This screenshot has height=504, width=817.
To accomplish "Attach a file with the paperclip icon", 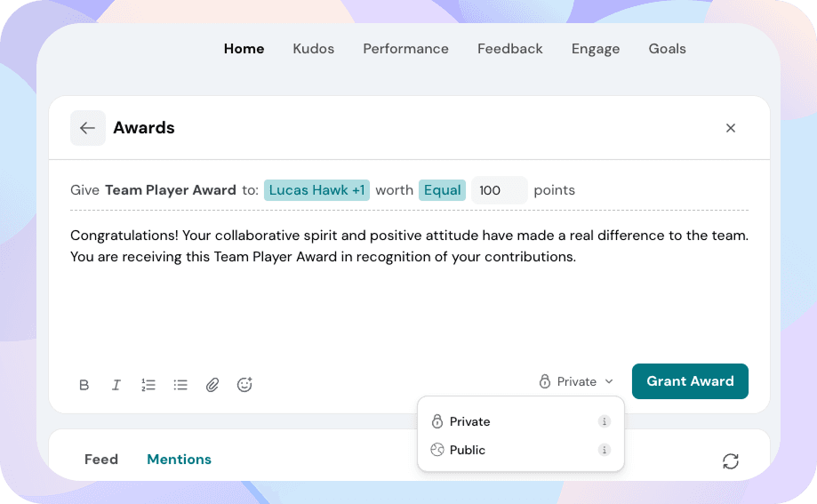I will tap(212, 385).
